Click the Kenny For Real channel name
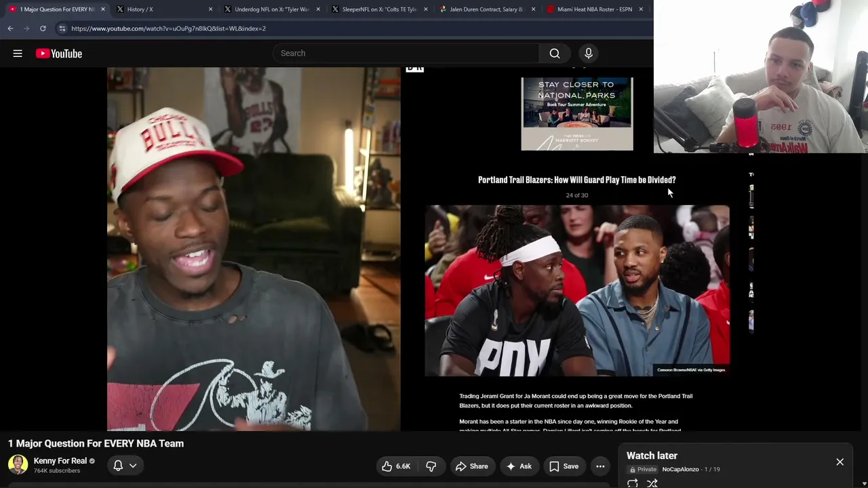The height and width of the screenshot is (488, 868). point(60,461)
